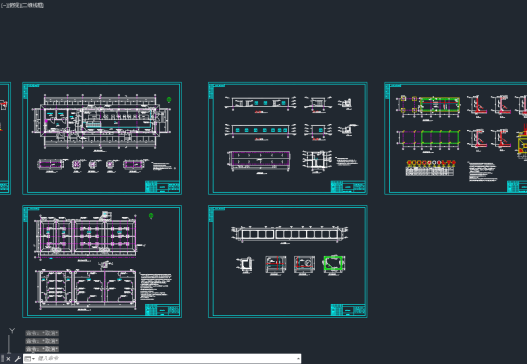Pick the floor plan sheet title block
The height and width of the screenshot is (364, 527).
tap(162, 186)
